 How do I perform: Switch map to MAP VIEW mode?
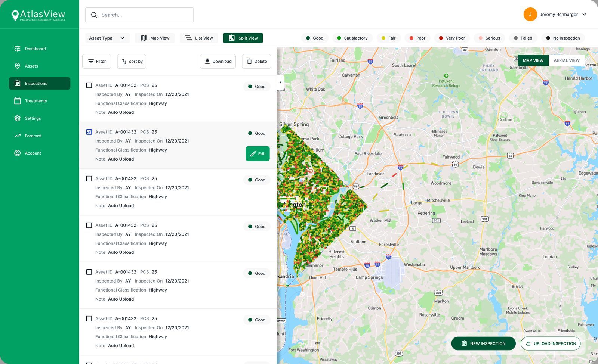click(x=533, y=60)
